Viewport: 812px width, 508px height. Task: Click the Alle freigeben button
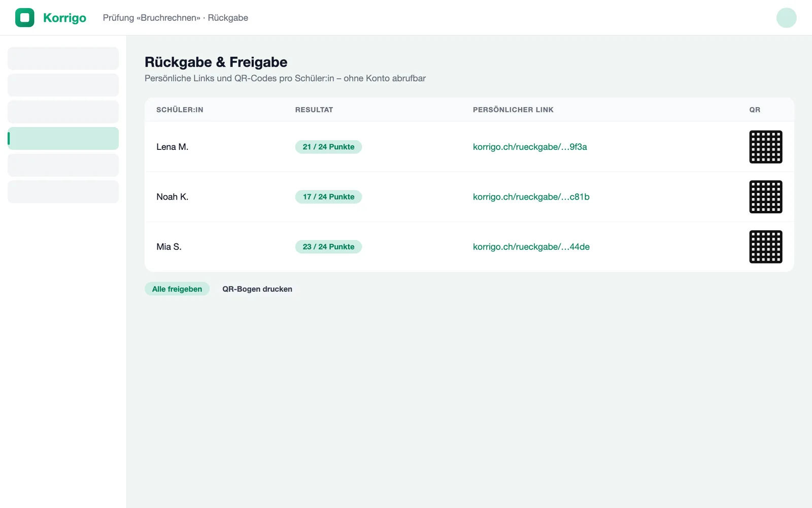[177, 289]
